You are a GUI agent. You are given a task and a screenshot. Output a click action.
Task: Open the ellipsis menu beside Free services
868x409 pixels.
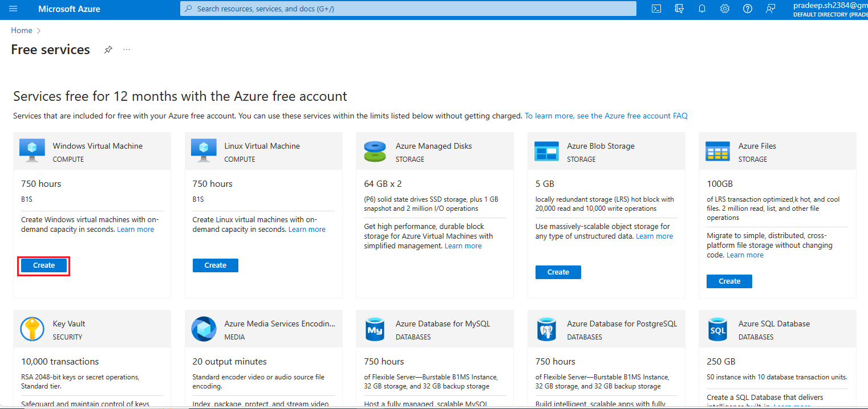click(127, 50)
